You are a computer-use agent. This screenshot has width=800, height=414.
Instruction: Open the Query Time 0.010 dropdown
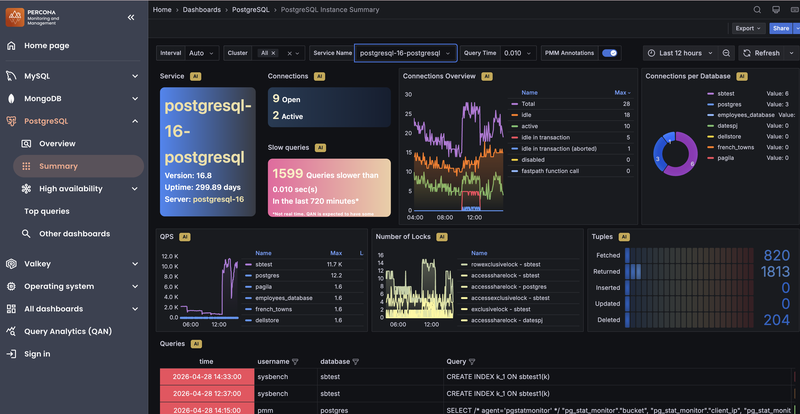(x=518, y=53)
